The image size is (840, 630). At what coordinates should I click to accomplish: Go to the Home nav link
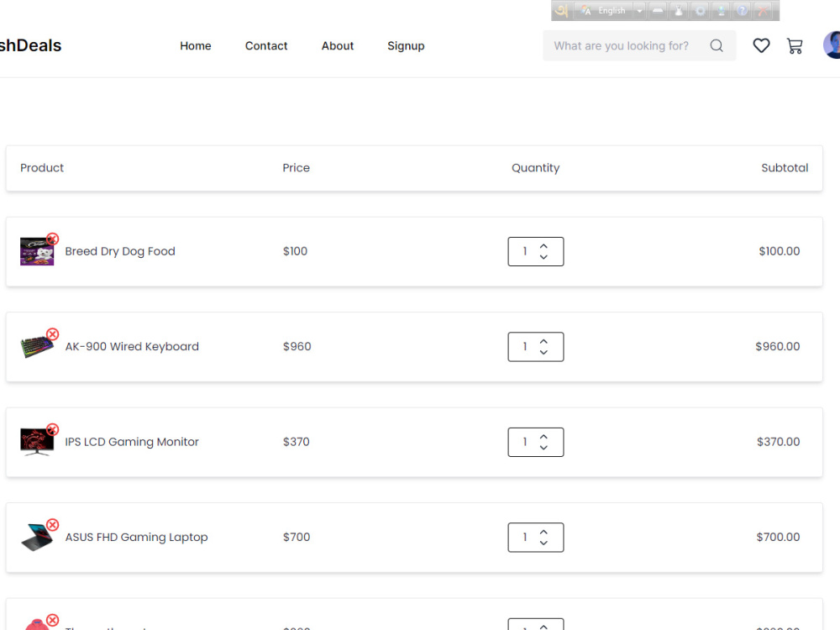(196, 46)
